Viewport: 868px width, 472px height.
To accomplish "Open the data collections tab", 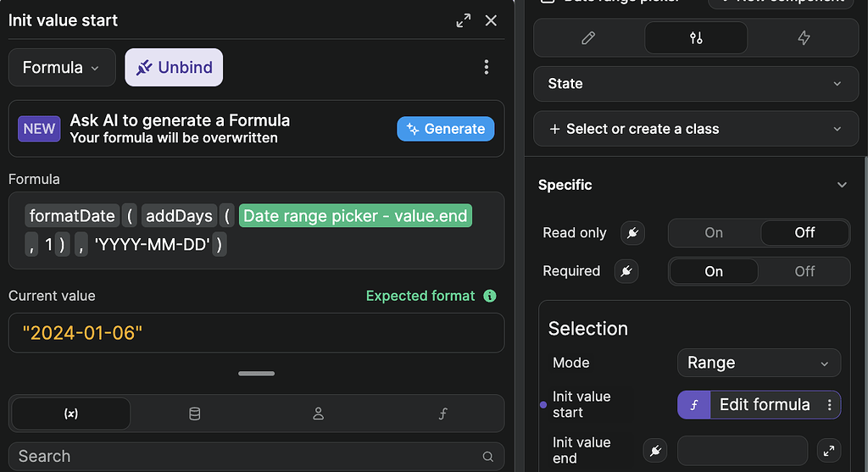I will coord(194,414).
